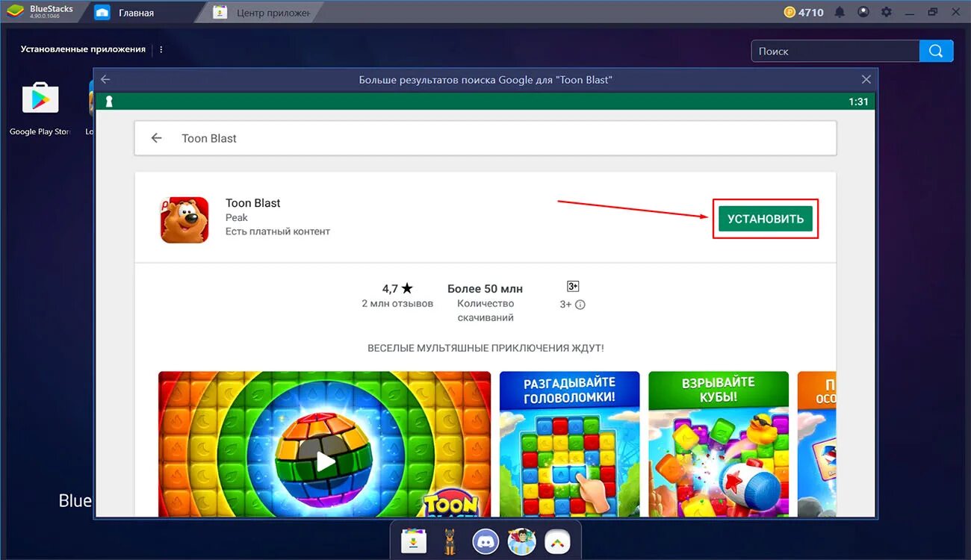Click the green УСТАНОВИТЬ install button
This screenshot has width=971, height=560.
[765, 219]
